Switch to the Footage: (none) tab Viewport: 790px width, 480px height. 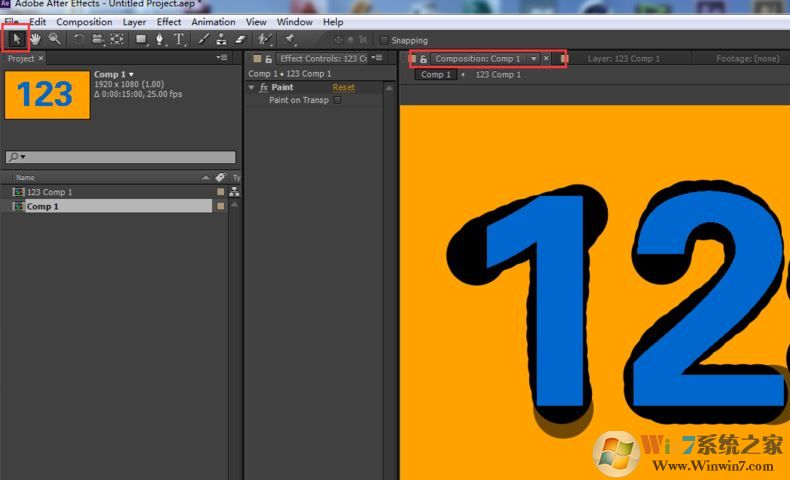[x=747, y=59]
